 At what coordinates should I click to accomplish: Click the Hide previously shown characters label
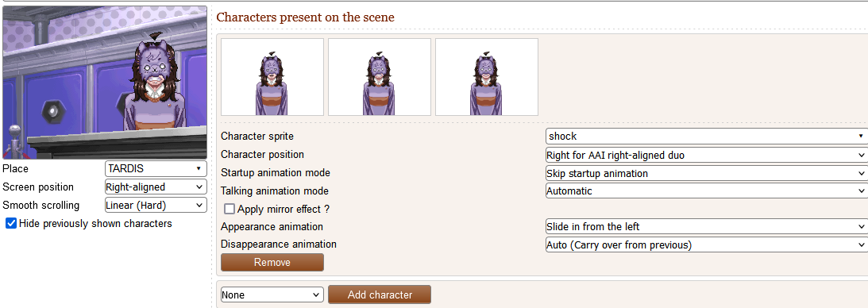[95, 223]
